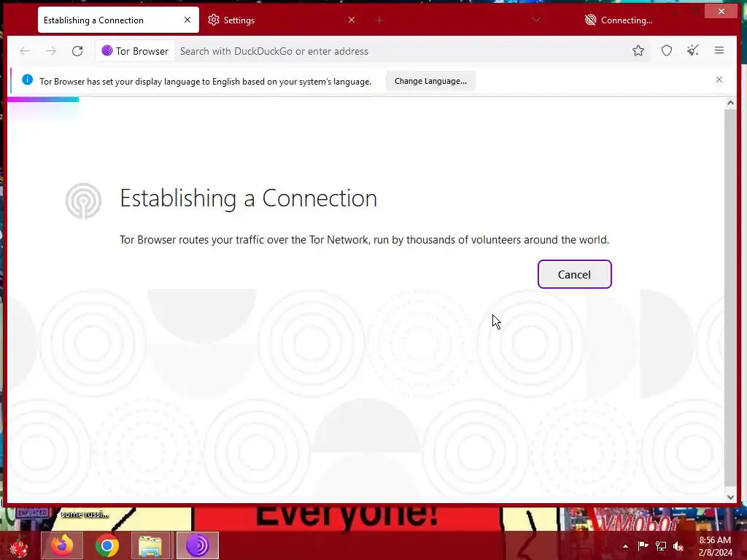Dismiss the language notification bar
The image size is (747, 560).
click(x=719, y=79)
